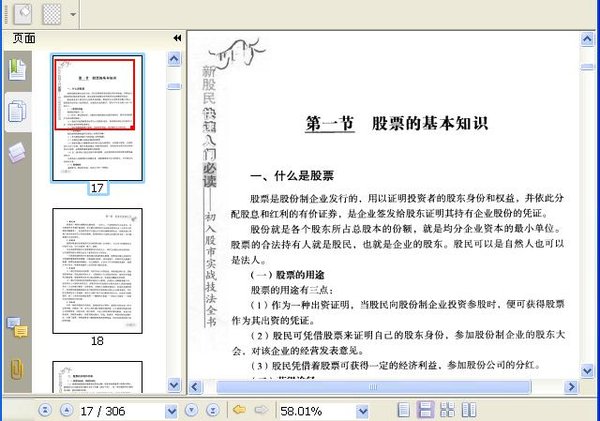Click document scroll down arrow

(587, 370)
